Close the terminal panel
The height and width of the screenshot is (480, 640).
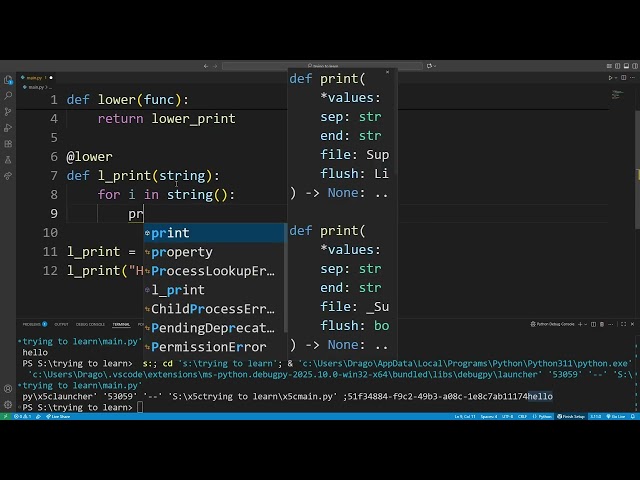coord(632,324)
